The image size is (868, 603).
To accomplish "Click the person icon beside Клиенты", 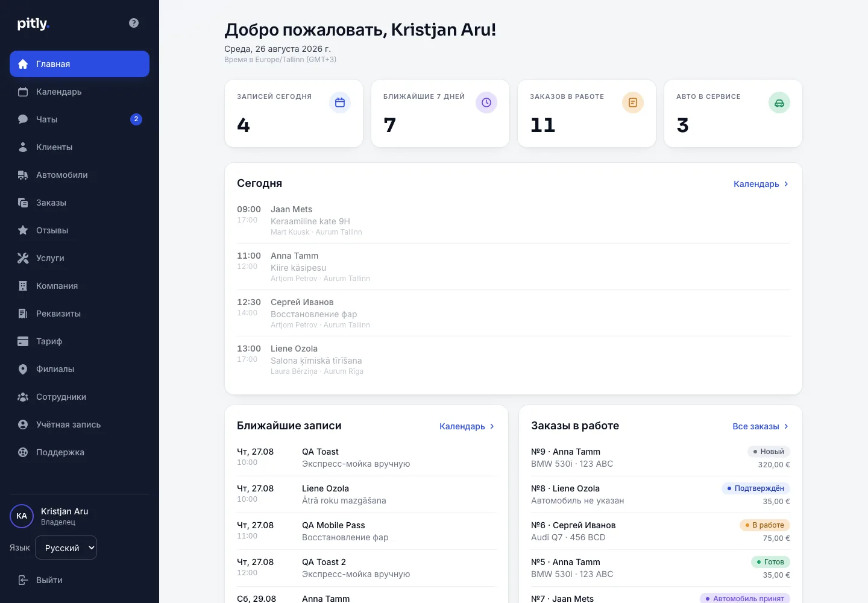I will click(x=23, y=147).
